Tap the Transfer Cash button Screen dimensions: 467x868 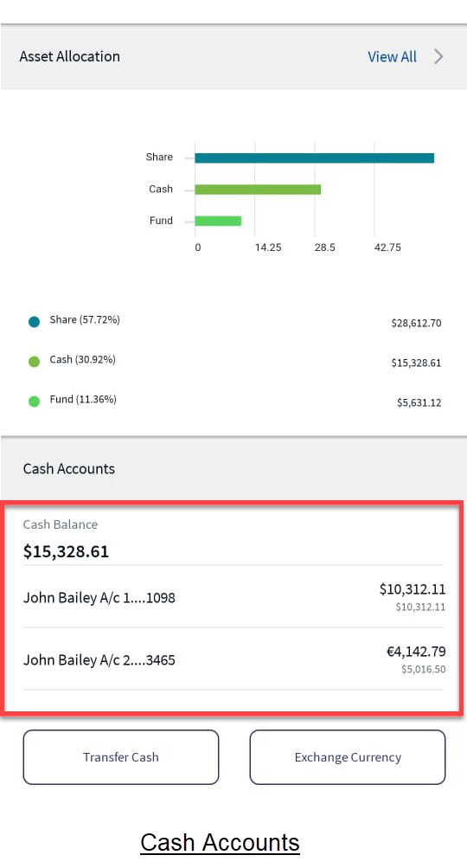[120, 756]
